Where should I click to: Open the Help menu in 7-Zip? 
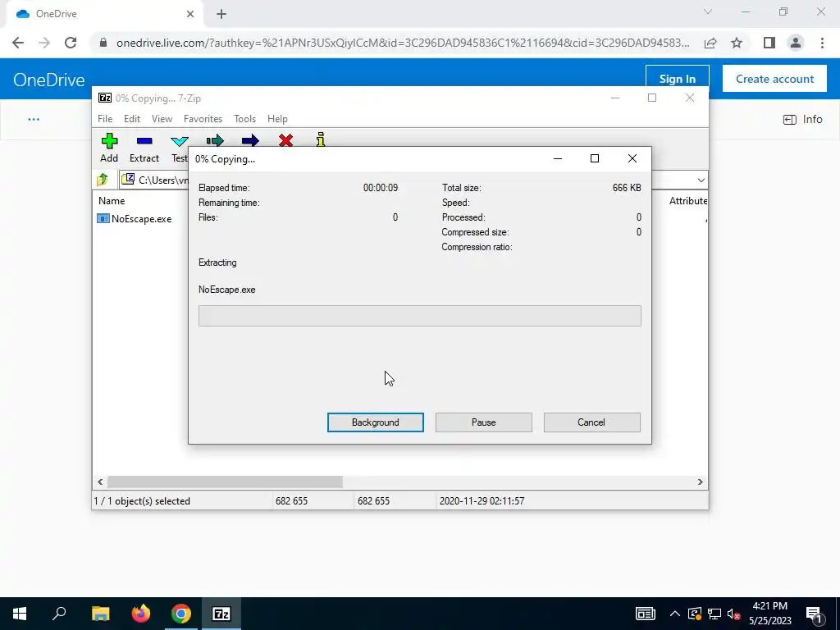tap(277, 119)
